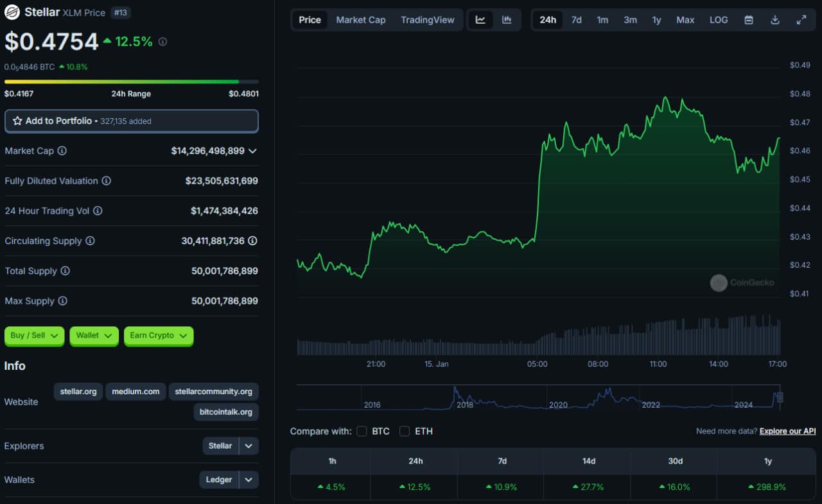Expand chart to fullscreen
822x504 pixels.
click(801, 20)
